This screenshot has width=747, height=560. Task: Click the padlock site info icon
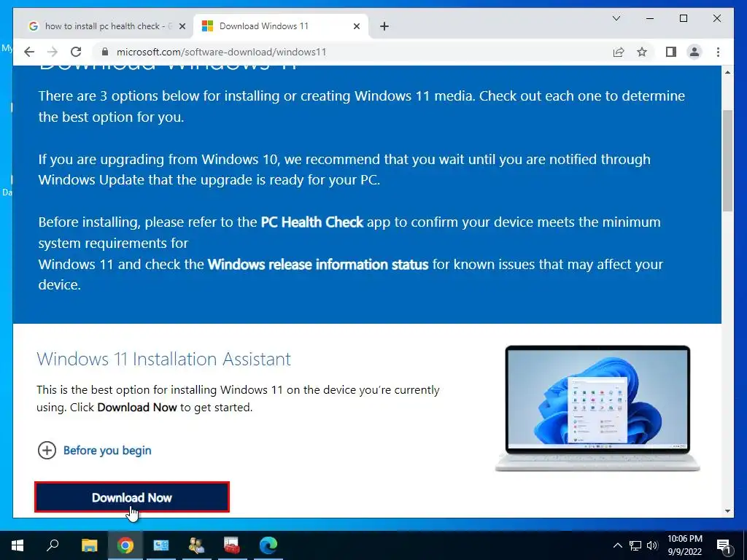[105, 52]
